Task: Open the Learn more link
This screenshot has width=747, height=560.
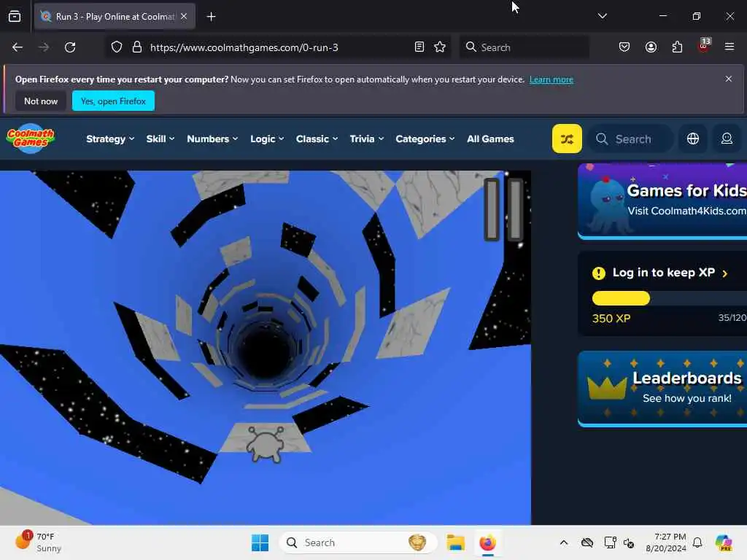Action: 551,79
